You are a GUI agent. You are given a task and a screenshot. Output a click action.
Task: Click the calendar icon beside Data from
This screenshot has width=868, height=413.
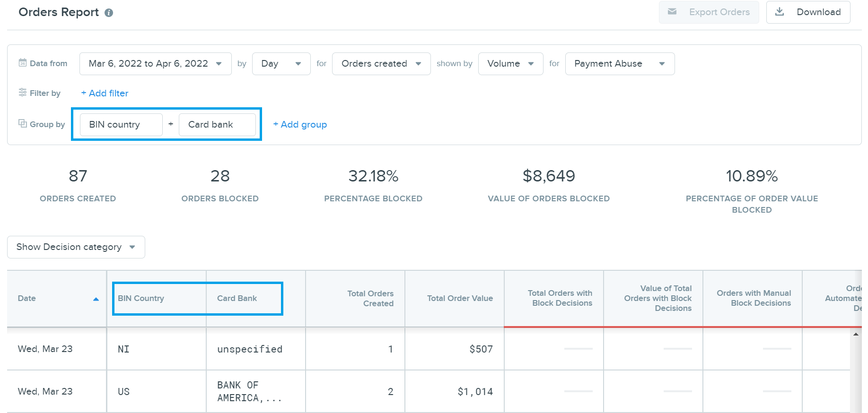click(22, 63)
